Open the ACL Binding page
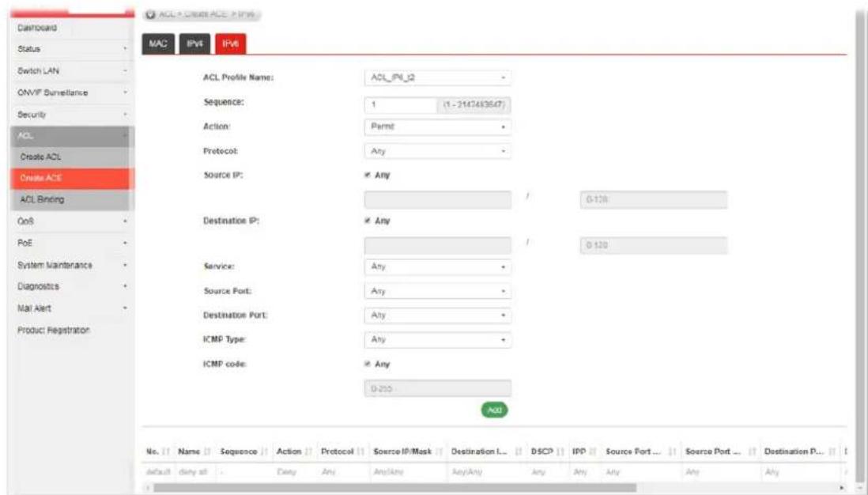The height and width of the screenshot is (495, 868). click(x=71, y=200)
